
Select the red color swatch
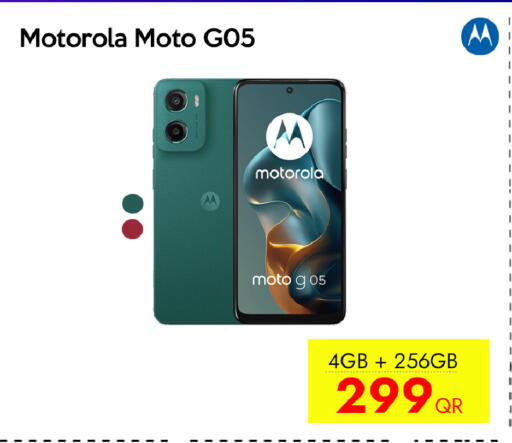(x=132, y=229)
